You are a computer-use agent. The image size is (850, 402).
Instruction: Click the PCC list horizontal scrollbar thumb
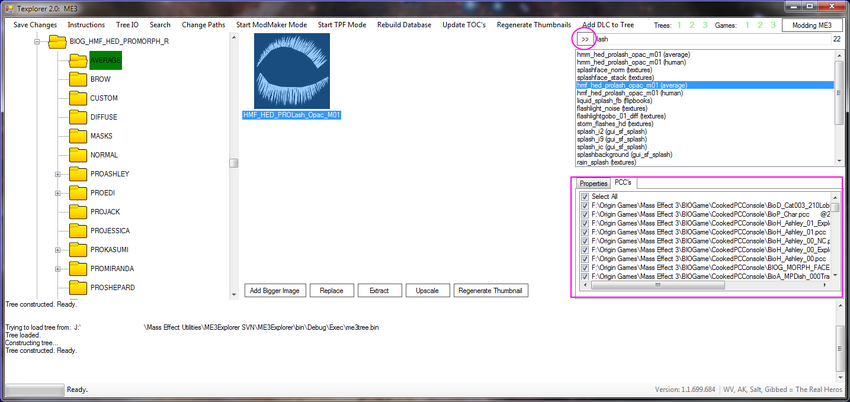point(656,285)
